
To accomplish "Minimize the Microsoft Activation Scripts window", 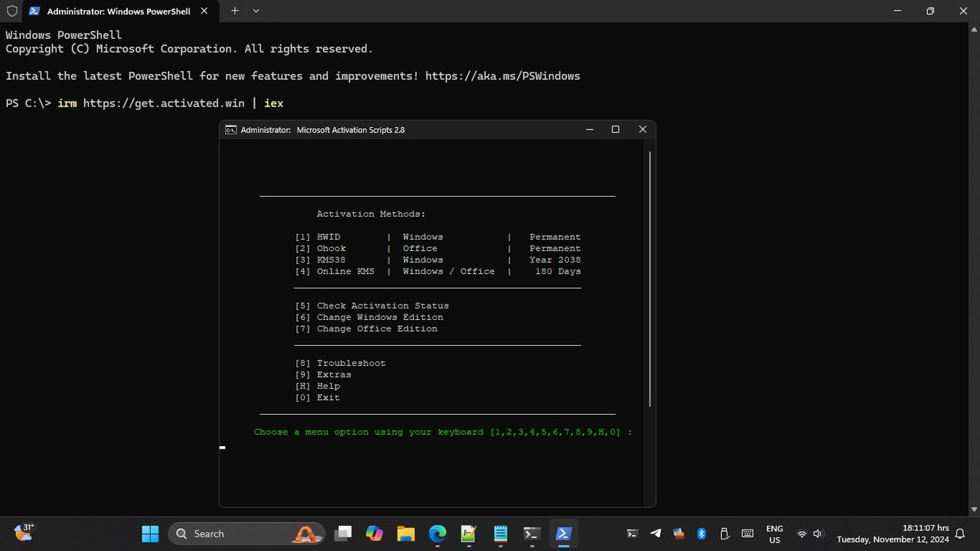I will coord(589,129).
